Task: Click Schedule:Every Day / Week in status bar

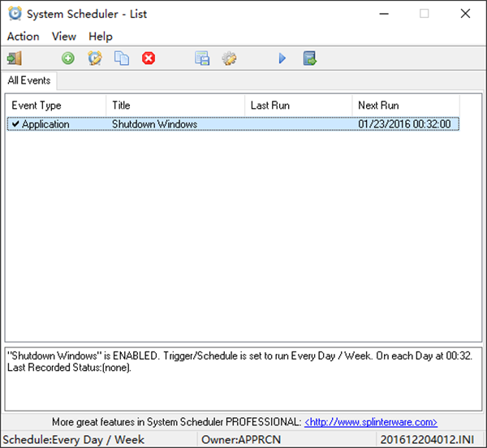Action: coord(73,440)
